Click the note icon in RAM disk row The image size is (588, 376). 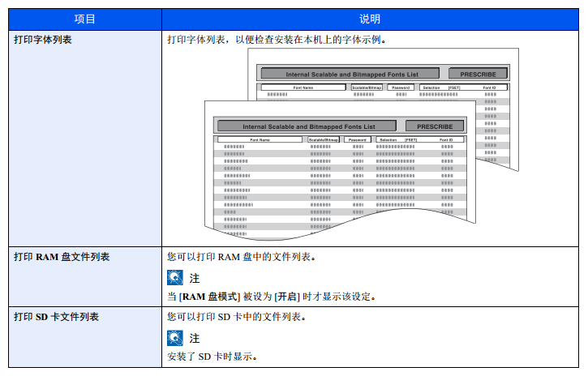[x=175, y=277]
